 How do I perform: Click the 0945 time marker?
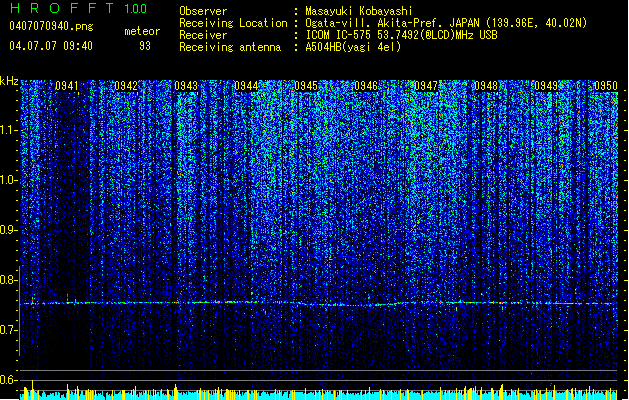pos(306,86)
